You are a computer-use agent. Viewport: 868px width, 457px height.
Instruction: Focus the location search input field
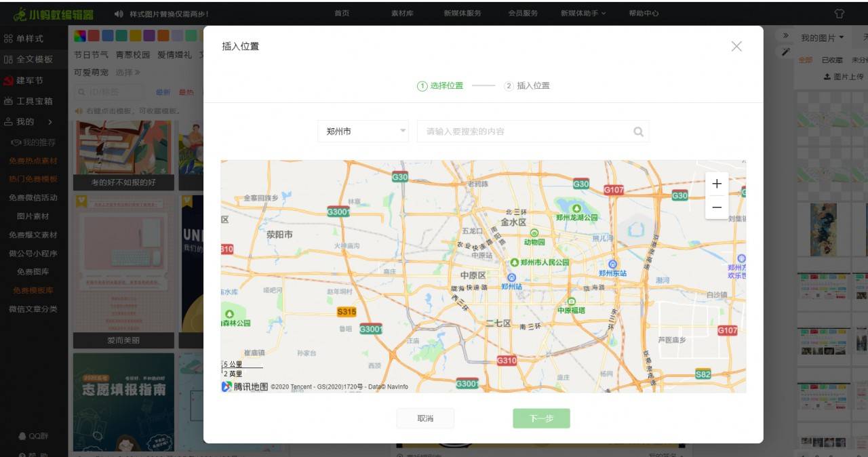(533, 132)
